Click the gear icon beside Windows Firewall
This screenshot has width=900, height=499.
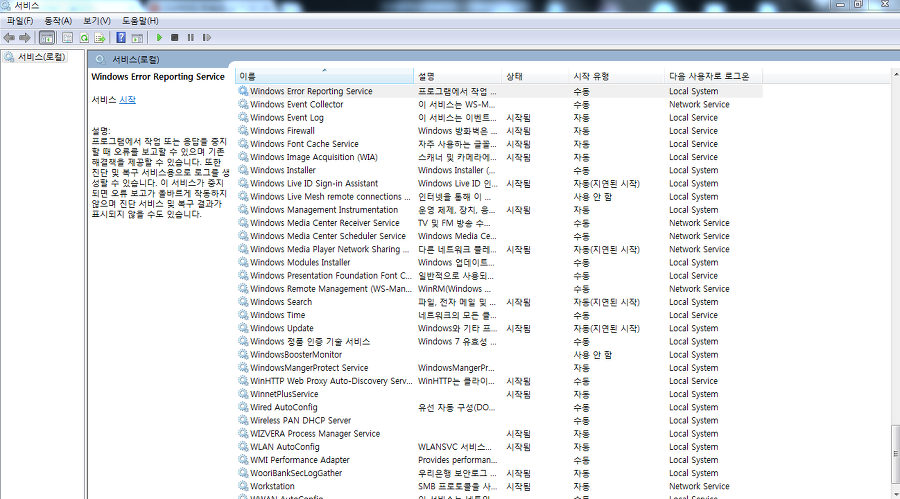[243, 130]
